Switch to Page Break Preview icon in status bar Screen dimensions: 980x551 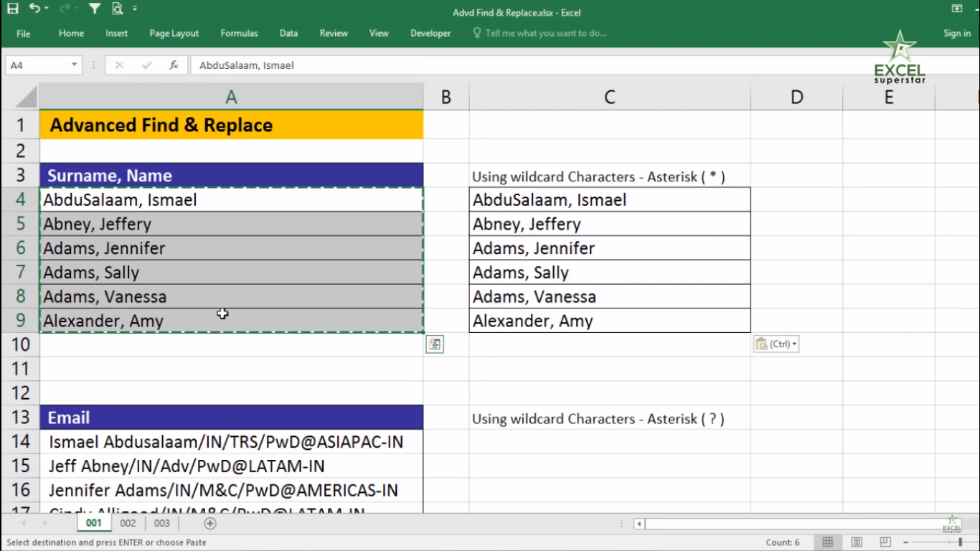(x=885, y=542)
